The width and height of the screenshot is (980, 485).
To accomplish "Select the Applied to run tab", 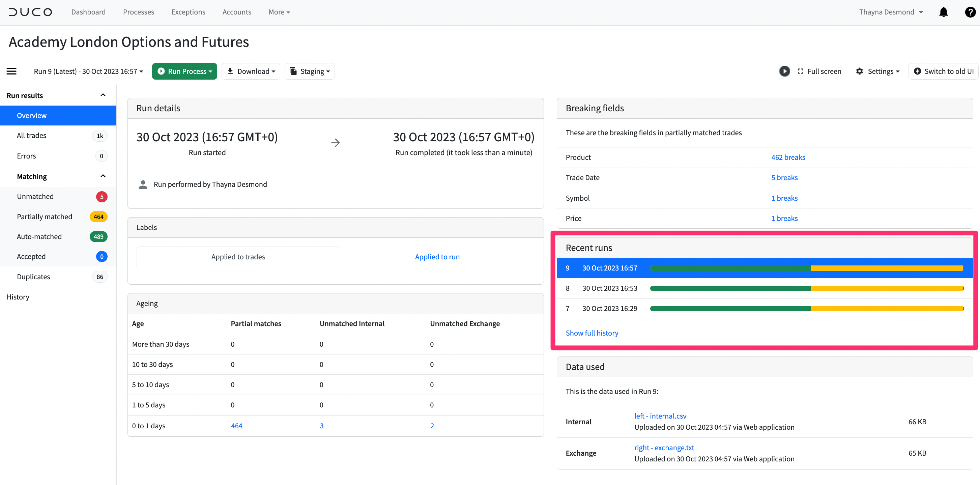I will (437, 257).
